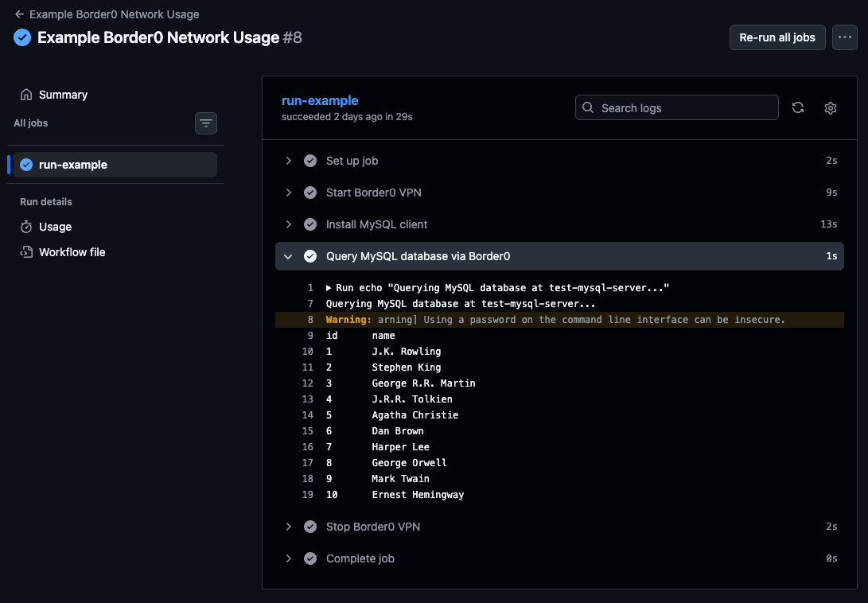Click the Install MySQL client step label

pyautogui.click(x=376, y=224)
